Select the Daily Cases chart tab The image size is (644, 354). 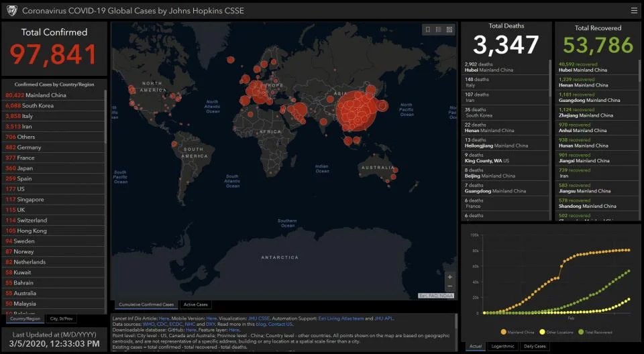(x=535, y=346)
